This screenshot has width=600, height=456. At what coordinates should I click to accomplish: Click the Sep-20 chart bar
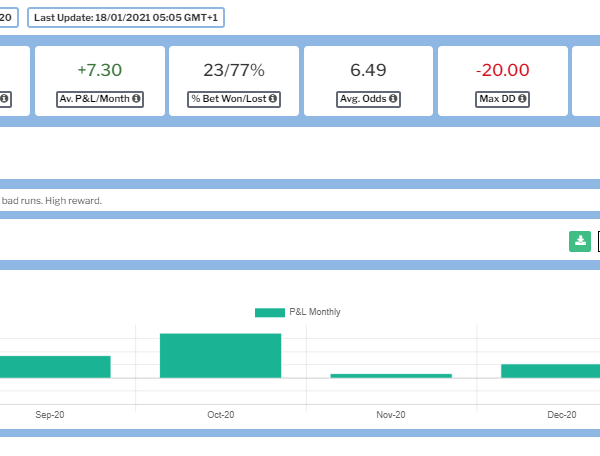pos(55,367)
